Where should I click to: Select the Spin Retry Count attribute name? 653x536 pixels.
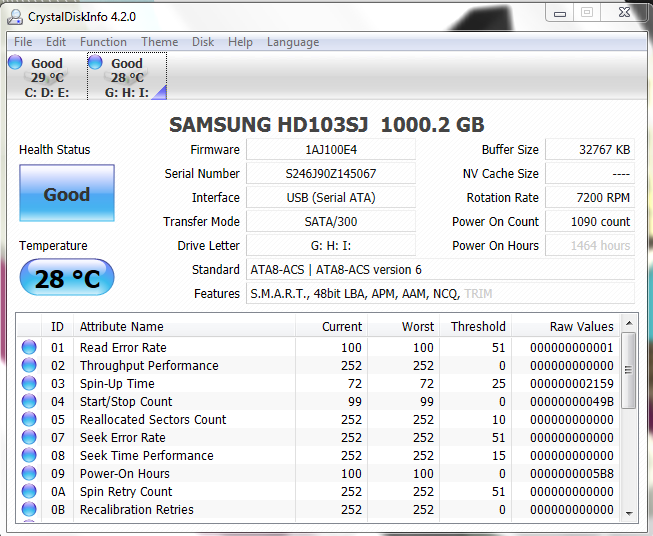pyautogui.click(x=126, y=491)
